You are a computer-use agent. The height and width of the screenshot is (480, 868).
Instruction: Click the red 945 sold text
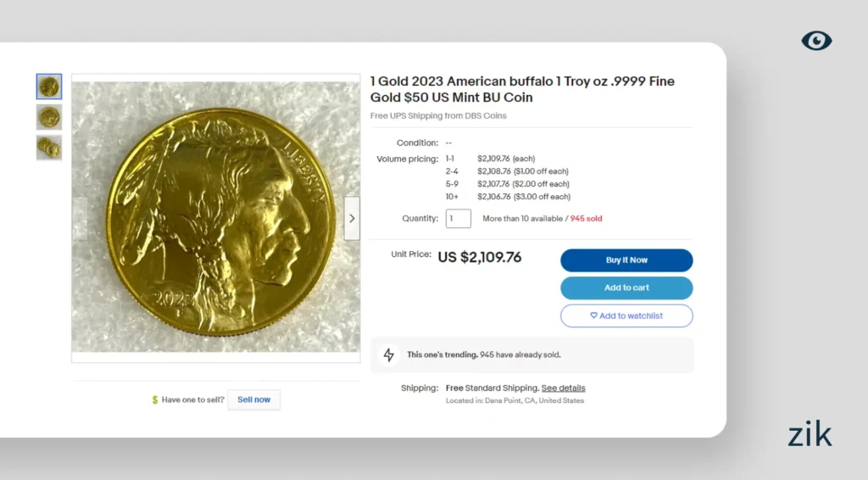tap(586, 218)
